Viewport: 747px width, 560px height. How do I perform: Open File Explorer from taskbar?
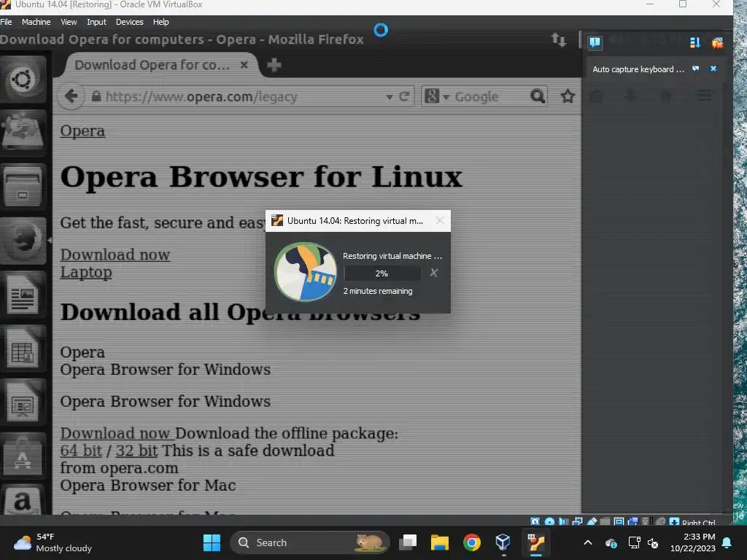tap(440, 542)
